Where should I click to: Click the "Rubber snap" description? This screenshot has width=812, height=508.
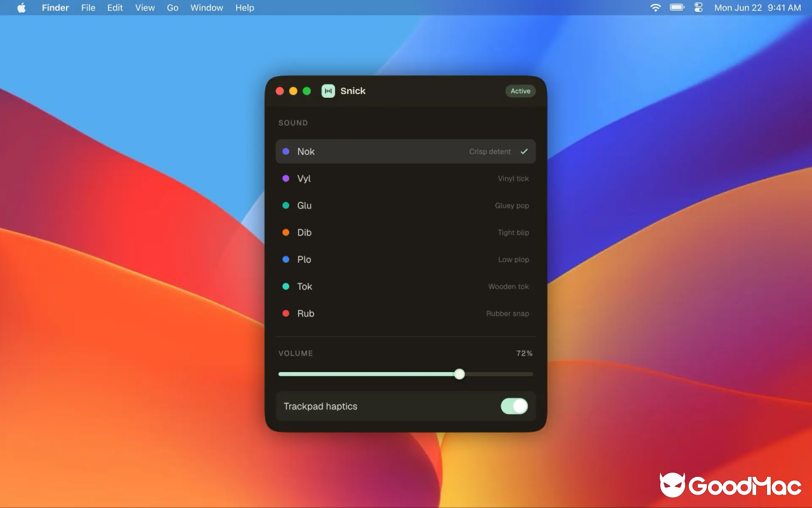pos(507,313)
